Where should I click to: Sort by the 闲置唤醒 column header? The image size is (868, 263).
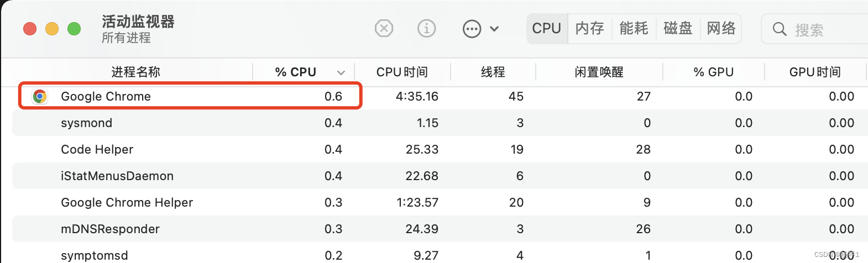point(599,72)
